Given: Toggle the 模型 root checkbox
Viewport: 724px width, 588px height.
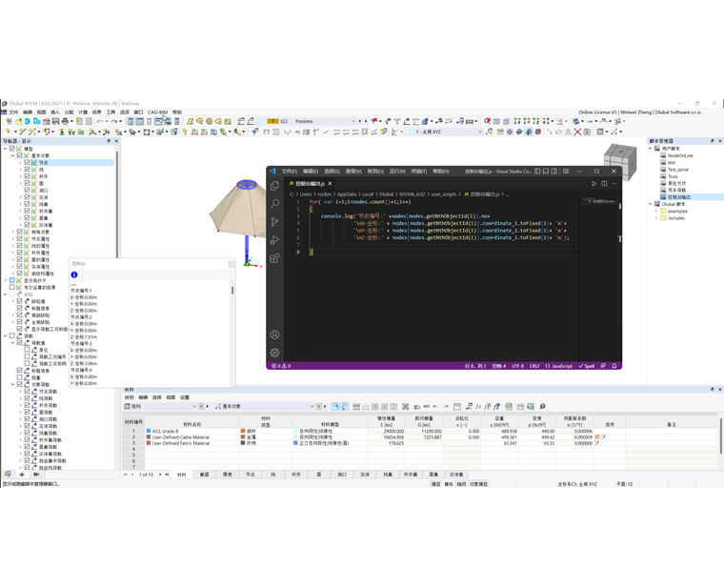Looking at the screenshot, I should (x=12, y=149).
